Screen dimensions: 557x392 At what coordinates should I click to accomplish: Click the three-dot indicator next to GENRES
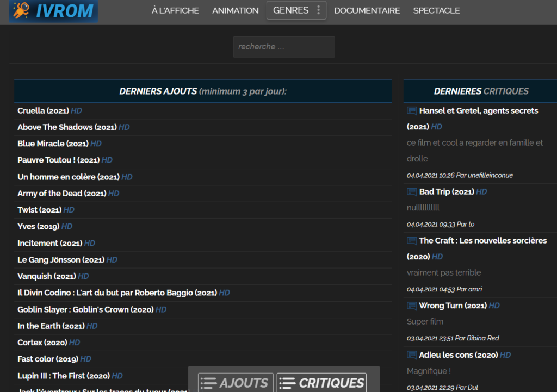coord(319,10)
